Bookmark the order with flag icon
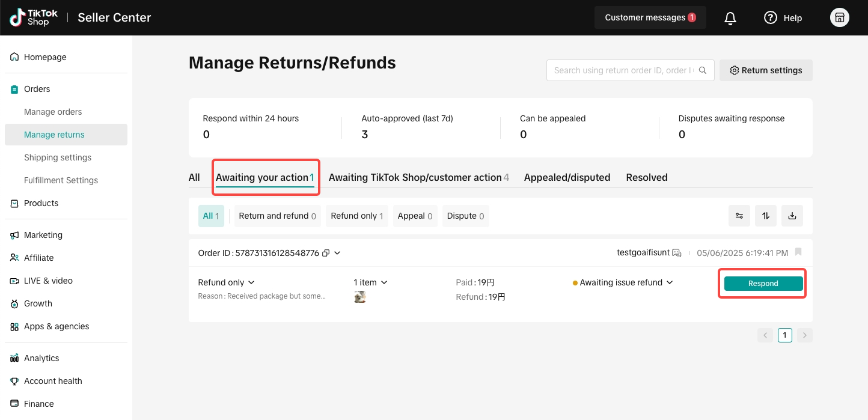This screenshot has height=420, width=868. point(798,252)
